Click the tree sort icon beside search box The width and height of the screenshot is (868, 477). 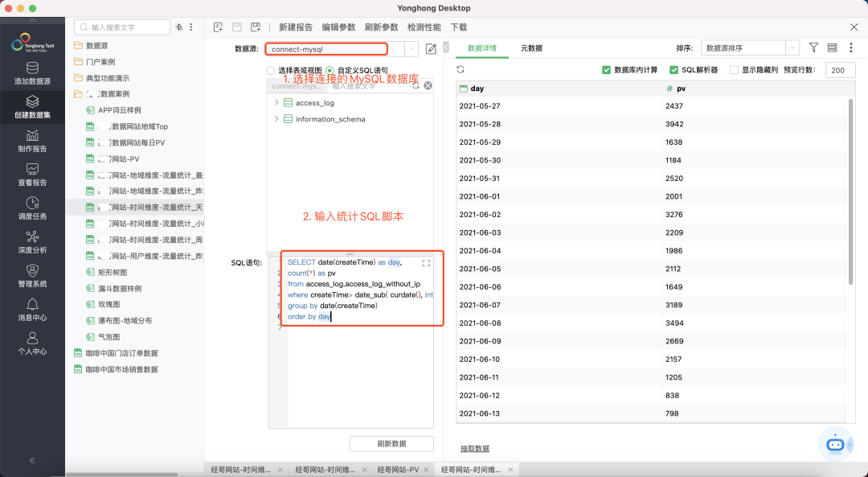(178, 27)
